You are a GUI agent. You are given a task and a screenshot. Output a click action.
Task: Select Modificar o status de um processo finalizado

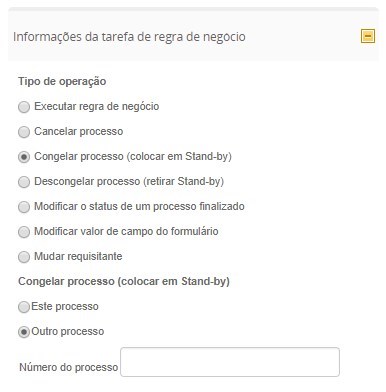[24, 207]
